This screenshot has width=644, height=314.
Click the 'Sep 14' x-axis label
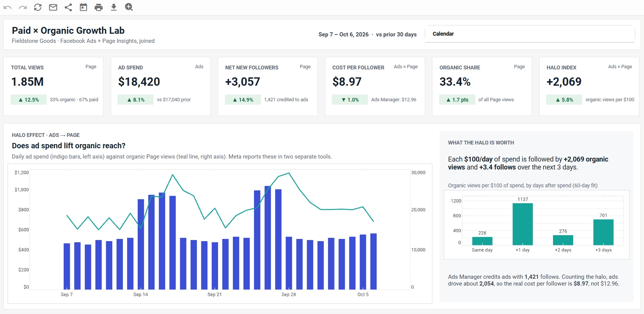(141, 295)
